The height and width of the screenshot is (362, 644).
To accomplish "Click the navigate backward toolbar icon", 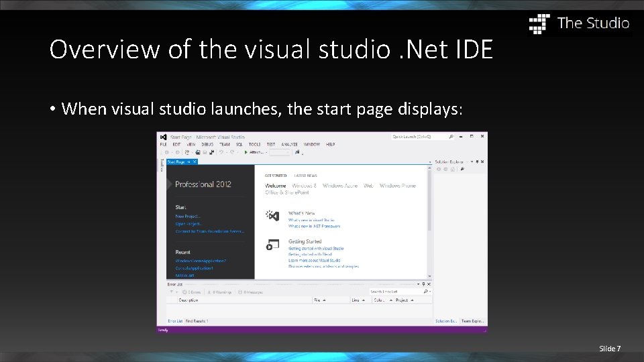I will 167,152.
